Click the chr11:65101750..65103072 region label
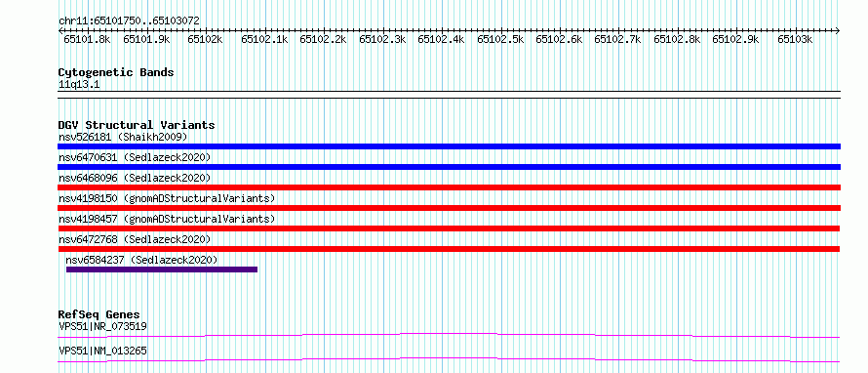Screen dimensions: 868x373 tap(129, 21)
